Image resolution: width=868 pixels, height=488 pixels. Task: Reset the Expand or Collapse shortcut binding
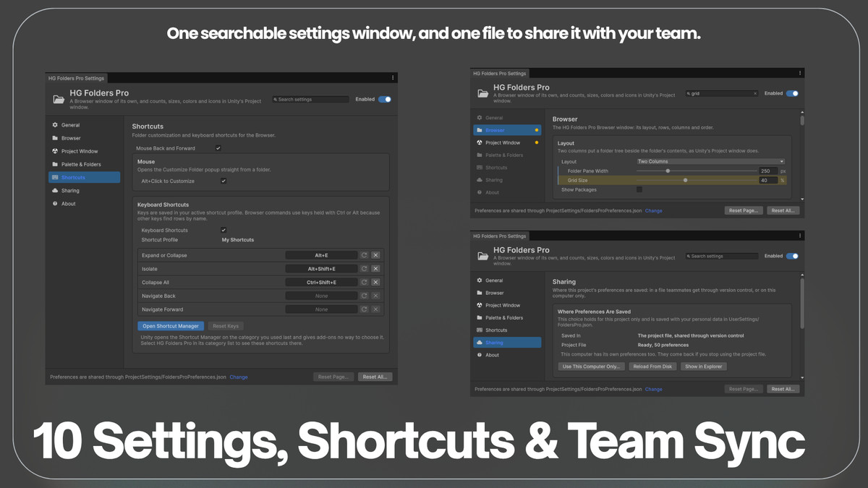tap(365, 255)
